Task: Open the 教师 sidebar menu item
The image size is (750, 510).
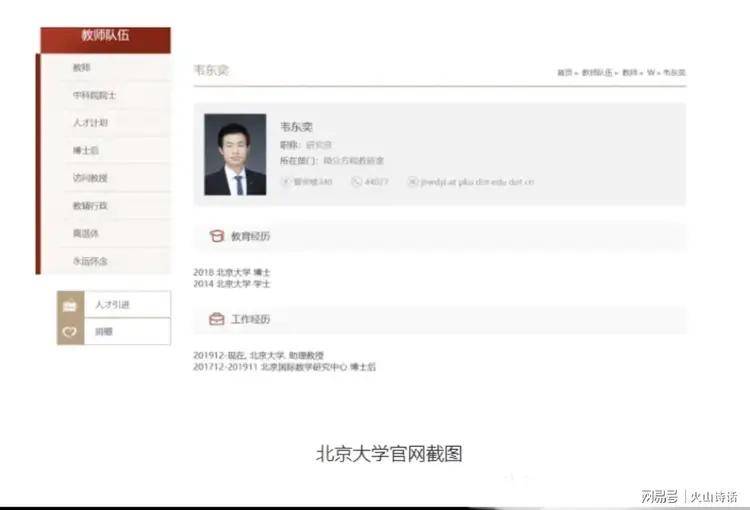Action: click(x=82, y=68)
